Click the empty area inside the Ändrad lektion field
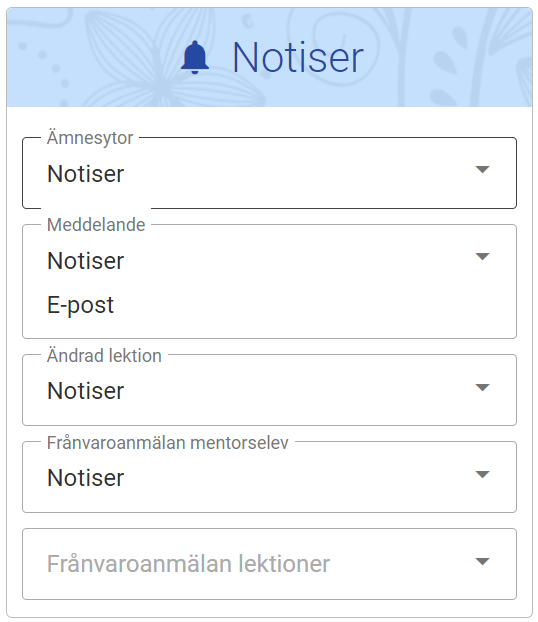Screen dimensions: 538x622 [298, 391]
